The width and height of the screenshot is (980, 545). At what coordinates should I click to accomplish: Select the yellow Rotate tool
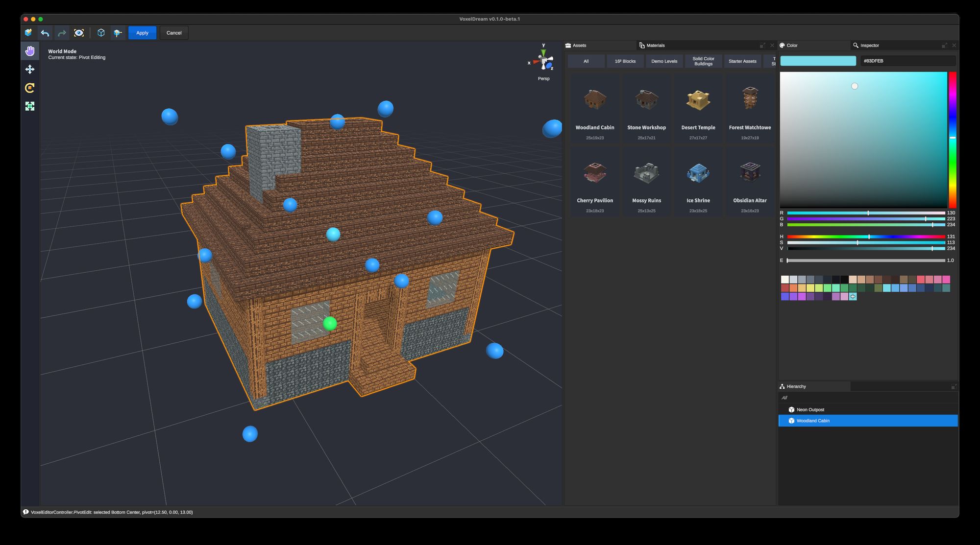coord(30,88)
